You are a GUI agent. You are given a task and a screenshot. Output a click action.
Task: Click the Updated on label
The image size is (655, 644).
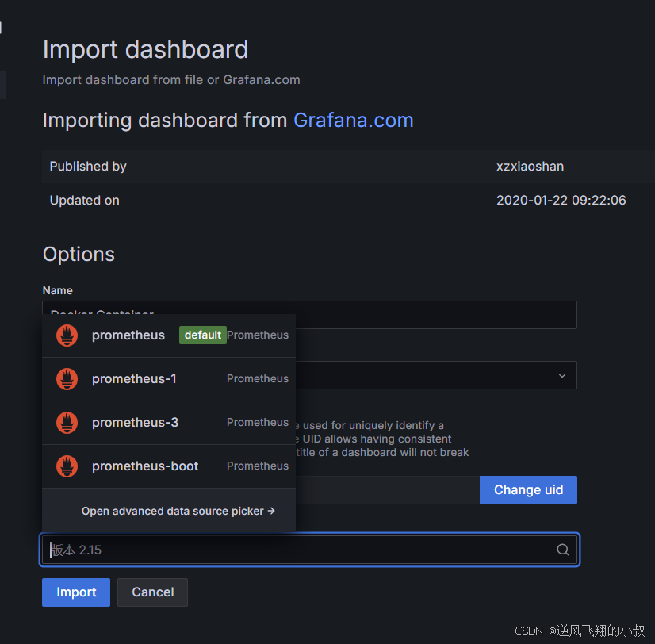pyautogui.click(x=84, y=200)
